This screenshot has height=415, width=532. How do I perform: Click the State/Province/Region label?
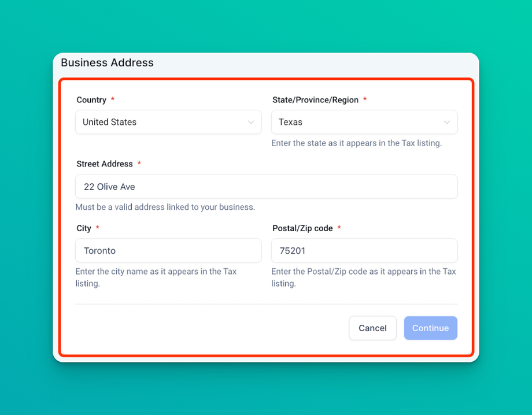(x=315, y=100)
